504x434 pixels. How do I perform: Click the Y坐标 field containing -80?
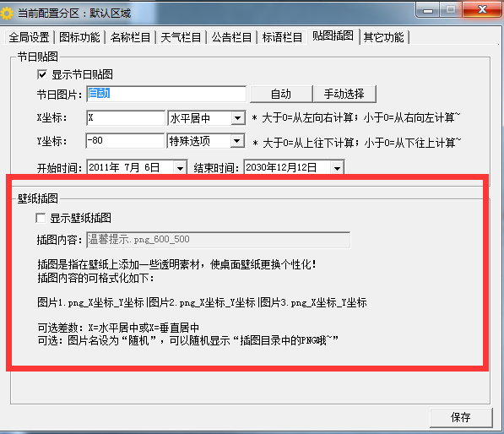pos(125,141)
